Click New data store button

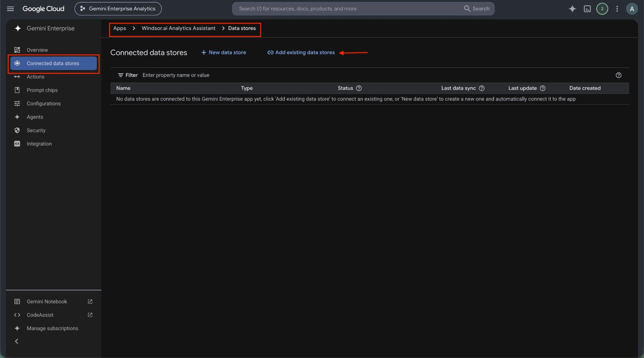(223, 52)
